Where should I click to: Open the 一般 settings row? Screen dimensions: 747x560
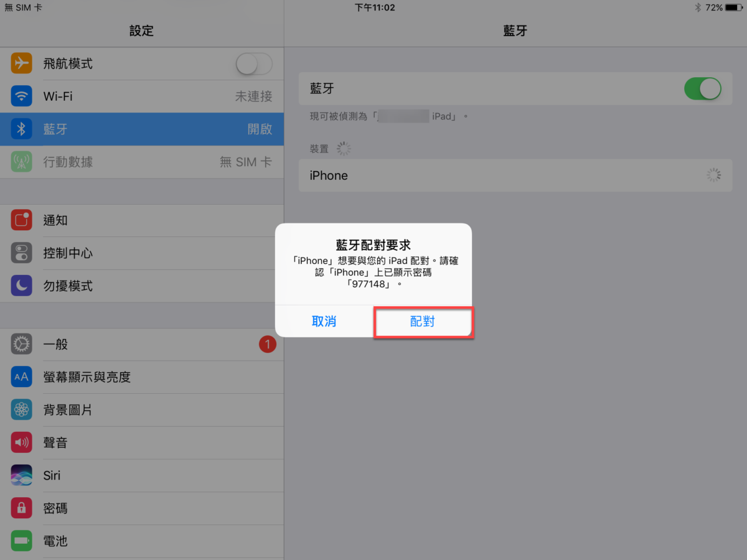142,344
